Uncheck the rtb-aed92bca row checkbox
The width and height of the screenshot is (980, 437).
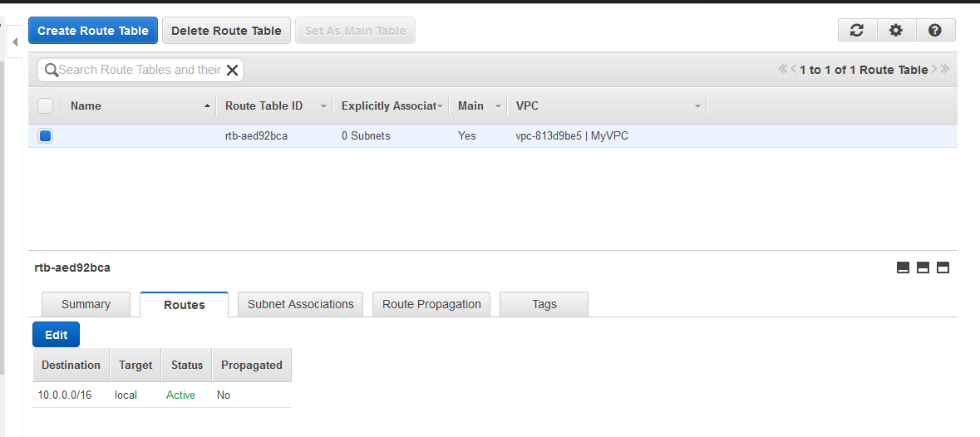(x=45, y=135)
